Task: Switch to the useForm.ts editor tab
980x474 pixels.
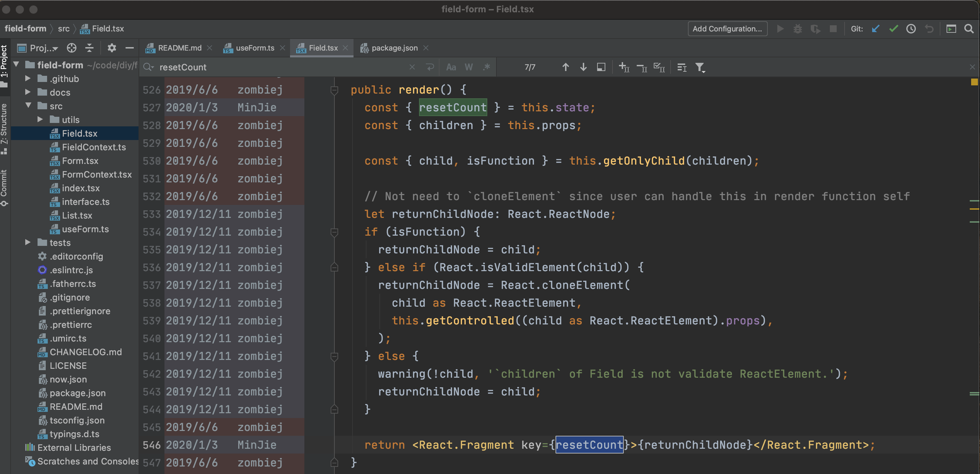Action: [x=254, y=47]
